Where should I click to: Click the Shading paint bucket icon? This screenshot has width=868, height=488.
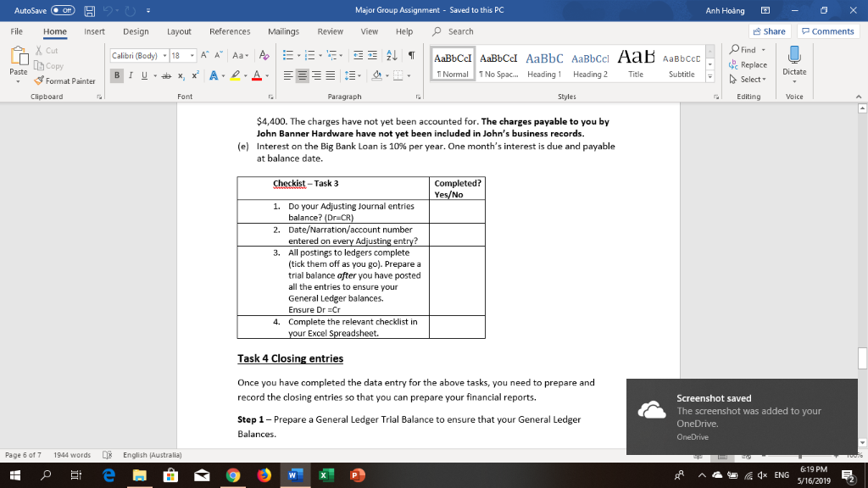(377, 75)
